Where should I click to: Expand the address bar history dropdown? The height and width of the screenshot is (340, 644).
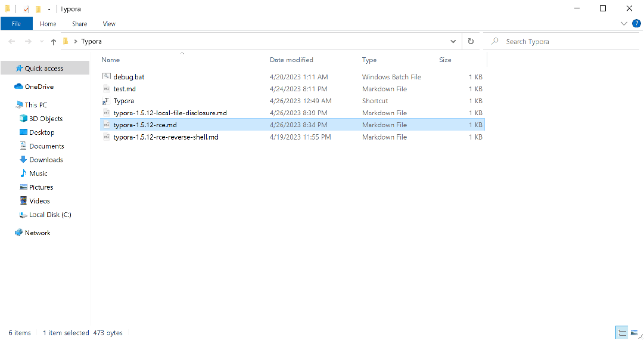[x=453, y=41]
